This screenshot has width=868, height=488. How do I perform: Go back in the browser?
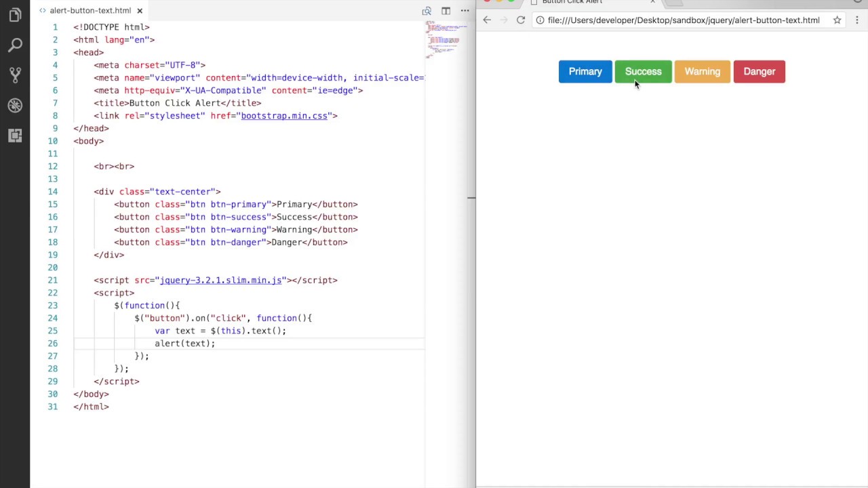[487, 20]
